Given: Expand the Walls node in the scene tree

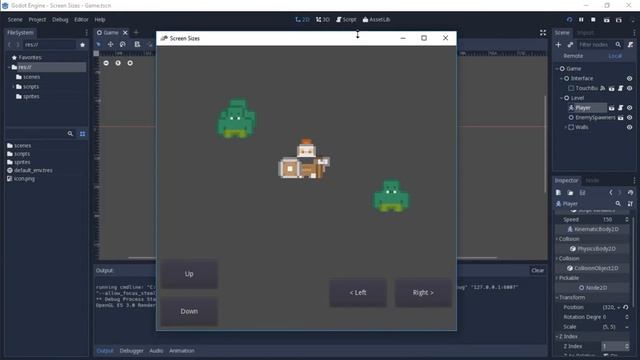Looking at the screenshot, I should point(566,127).
